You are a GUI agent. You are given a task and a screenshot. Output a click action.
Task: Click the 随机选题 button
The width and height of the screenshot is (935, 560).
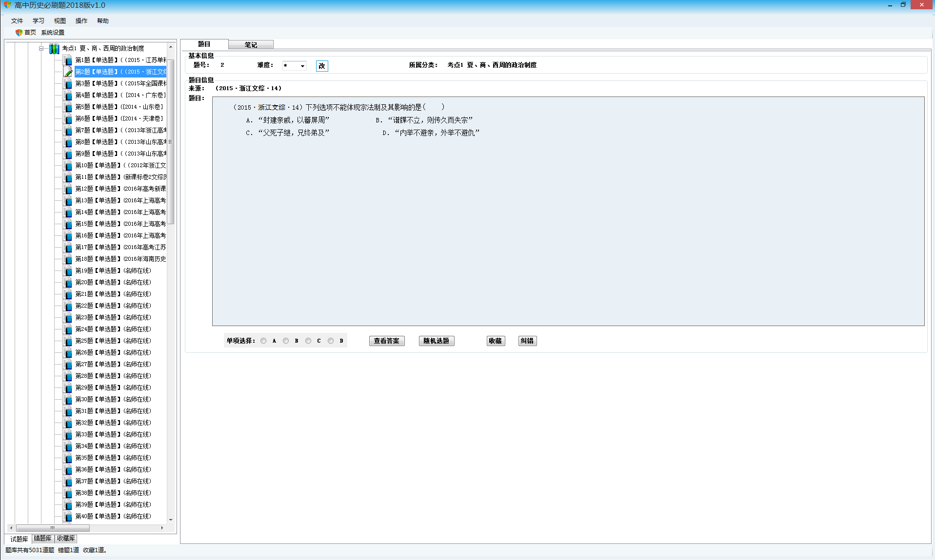pyautogui.click(x=436, y=341)
